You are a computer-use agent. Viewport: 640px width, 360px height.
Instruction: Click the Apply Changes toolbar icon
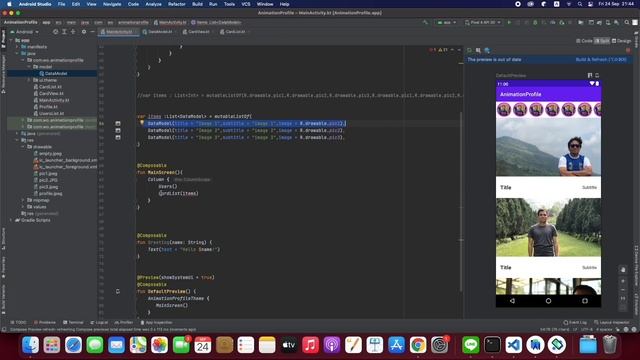click(x=518, y=22)
